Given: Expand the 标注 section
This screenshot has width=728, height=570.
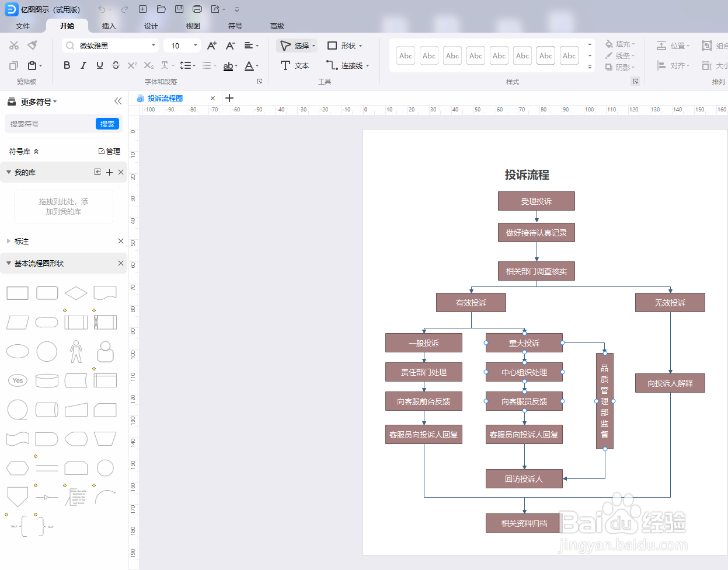Looking at the screenshot, I should coord(9,241).
